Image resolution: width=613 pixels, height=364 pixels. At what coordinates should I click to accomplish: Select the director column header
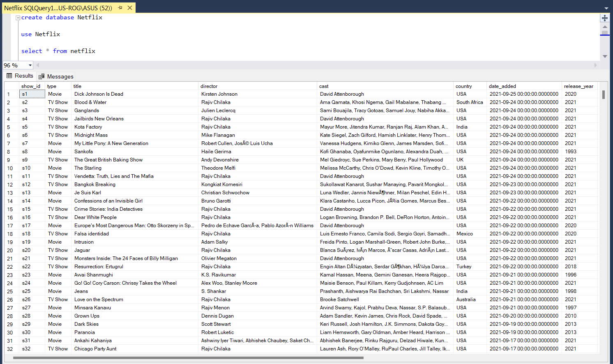coord(258,86)
